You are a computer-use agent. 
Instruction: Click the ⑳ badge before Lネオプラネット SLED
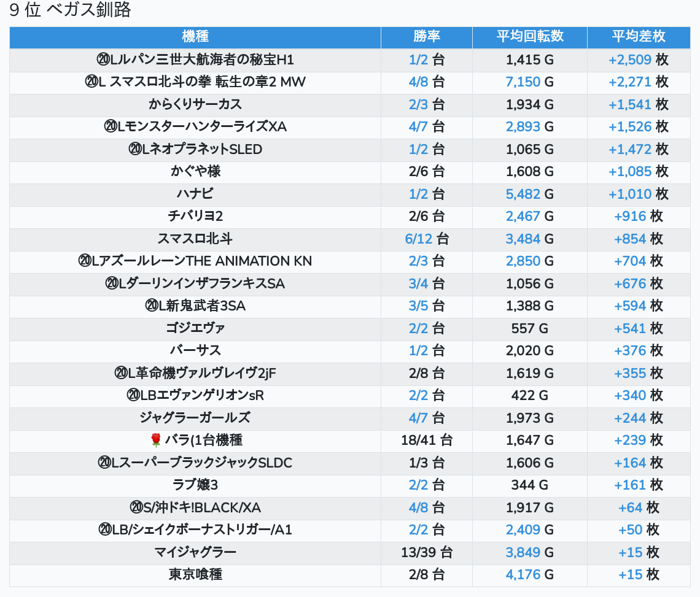click(135, 149)
